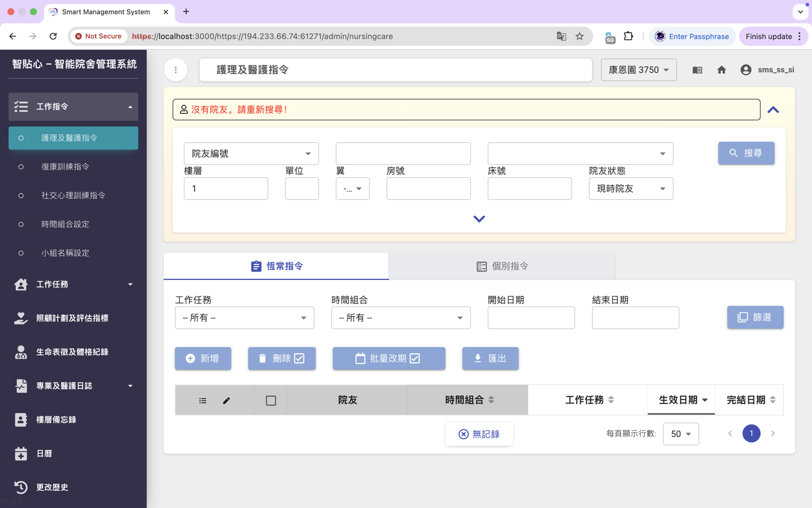Click the 批量改期 batch reschedule button

pos(389,358)
